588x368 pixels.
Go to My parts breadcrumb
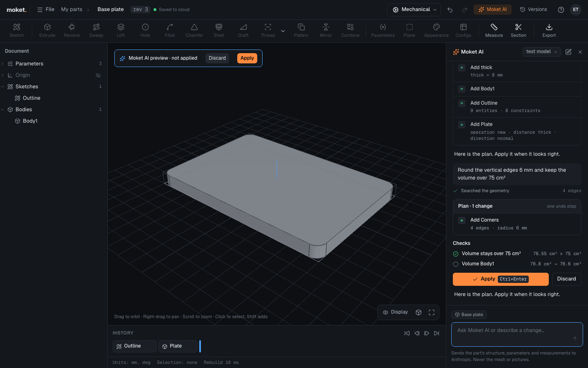point(72,9)
